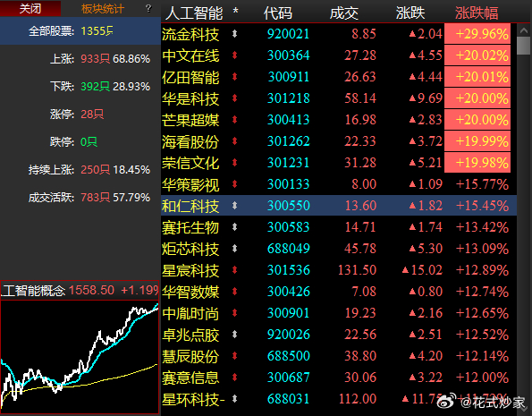The image size is (532, 416).
Task: Click the red marker icon beside 华智数媒
Action: point(234,291)
